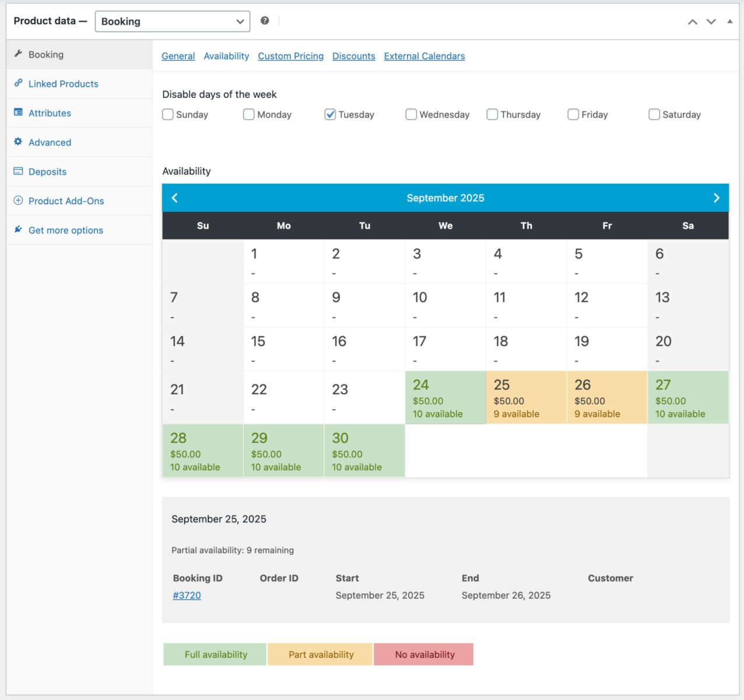The height and width of the screenshot is (700, 744).
Task: Click the Booking ID column header
Action: (198, 578)
